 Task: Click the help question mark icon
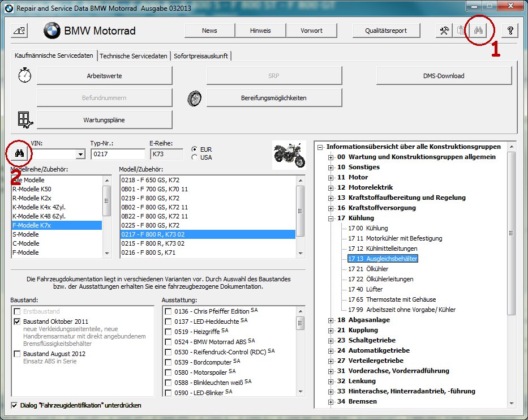tap(510, 31)
